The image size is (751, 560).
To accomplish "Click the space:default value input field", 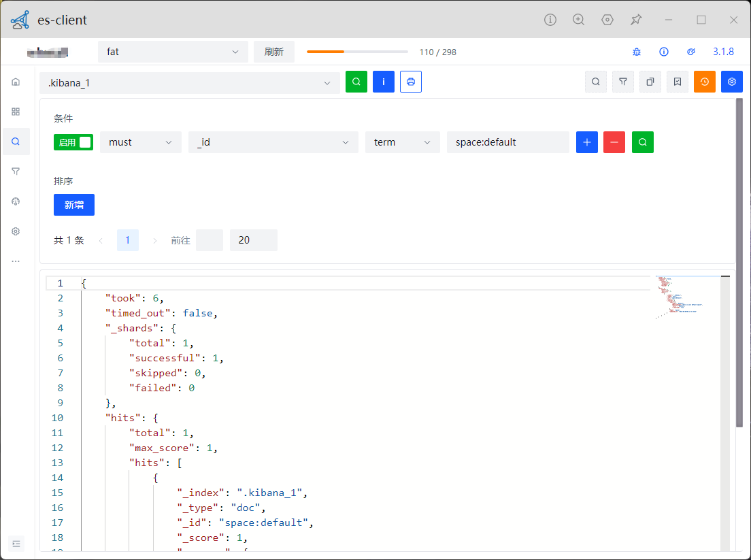I will click(507, 142).
